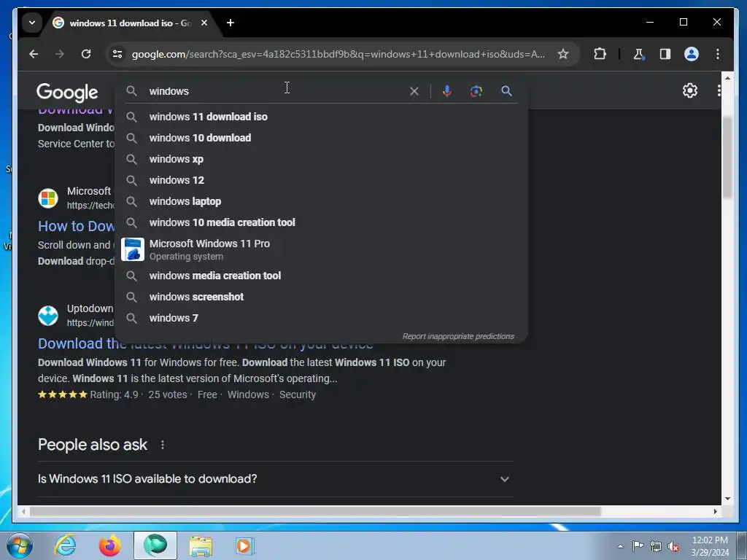Open a new browser tab
The width and height of the screenshot is (747, 560).
coord(231,23)
